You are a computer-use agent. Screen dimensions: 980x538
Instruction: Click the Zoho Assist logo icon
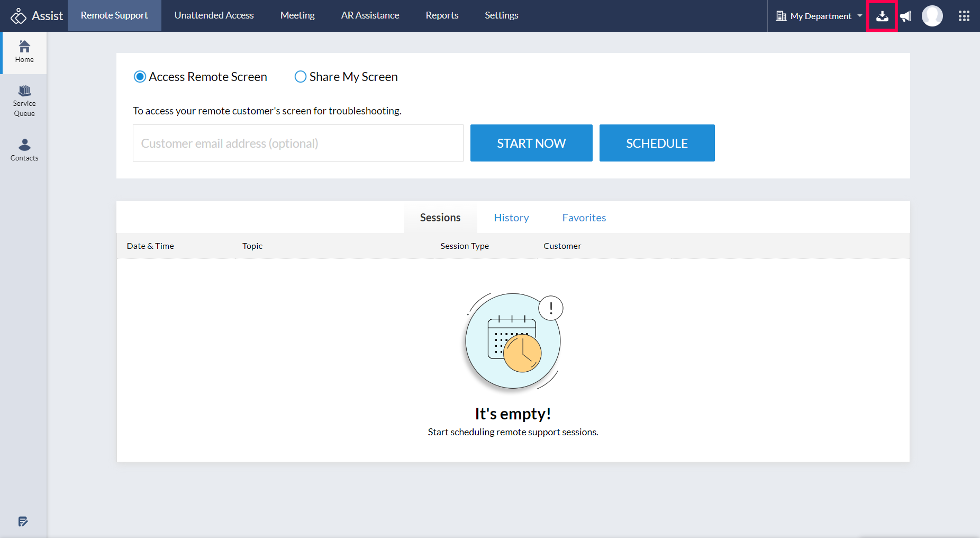(x=19, y=16)
